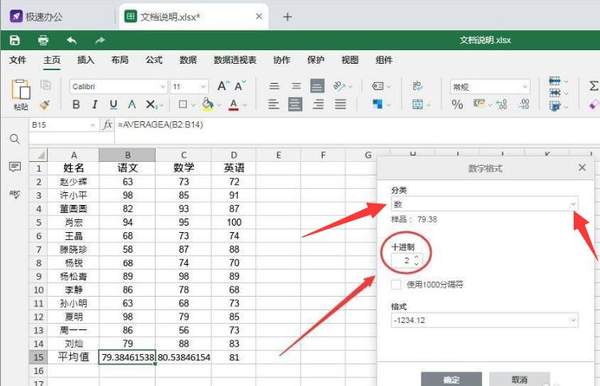Cancel the number format dialog
The image size is (600, 386).
519,379
